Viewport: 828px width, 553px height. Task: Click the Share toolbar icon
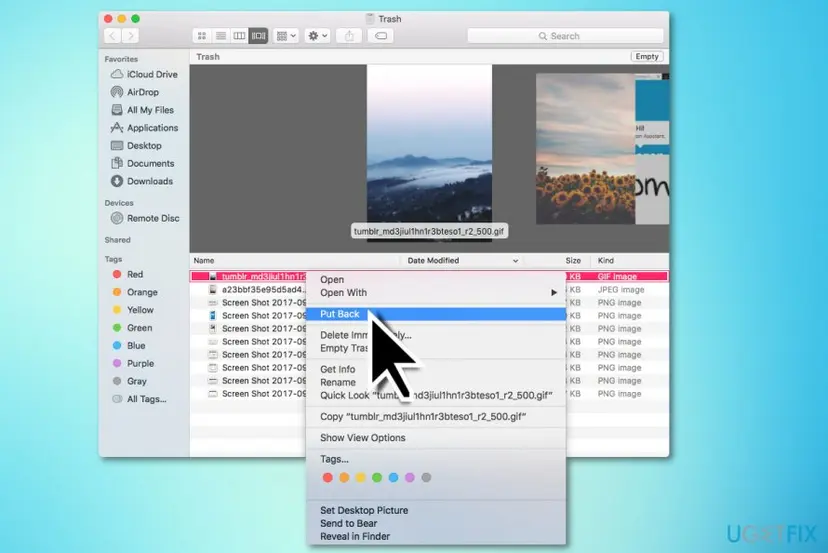(349, 36)
